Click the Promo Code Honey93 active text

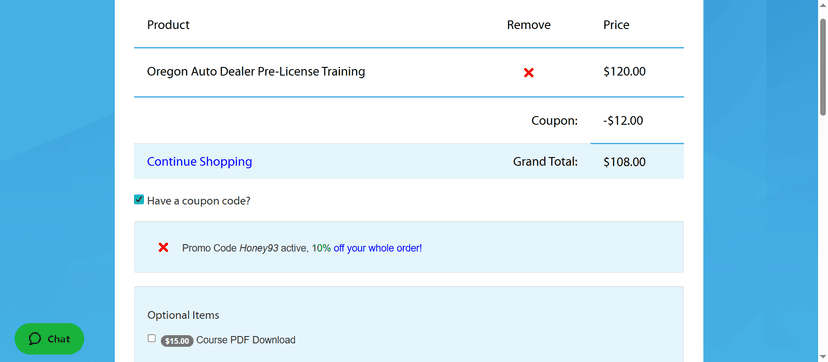click(246, 248)
